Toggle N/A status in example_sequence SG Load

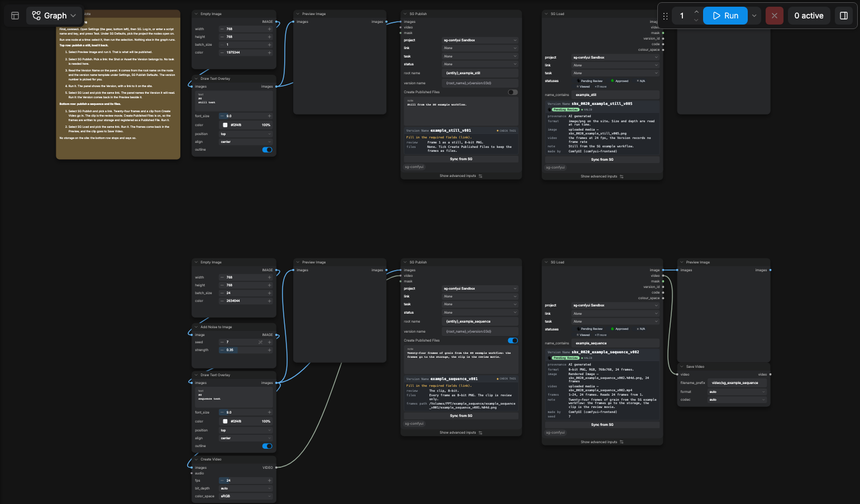[641, 329]
